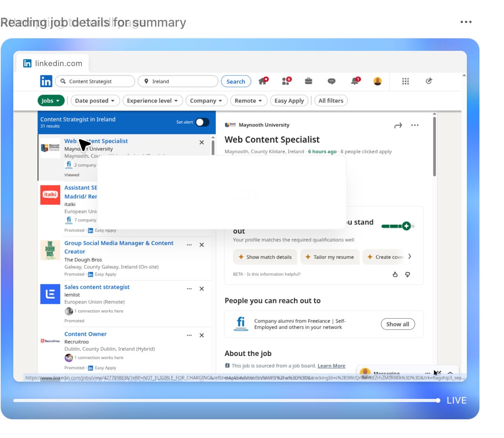Click thumbs down on helpful feedback
This screenshot has width=504, height=438.
pyautogui.click(x=407, y=275)
